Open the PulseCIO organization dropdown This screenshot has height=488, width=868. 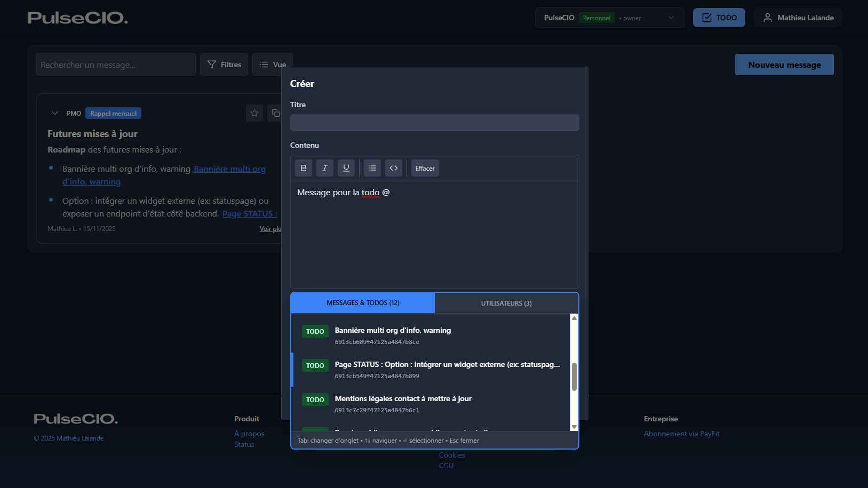tap(609, 18)
